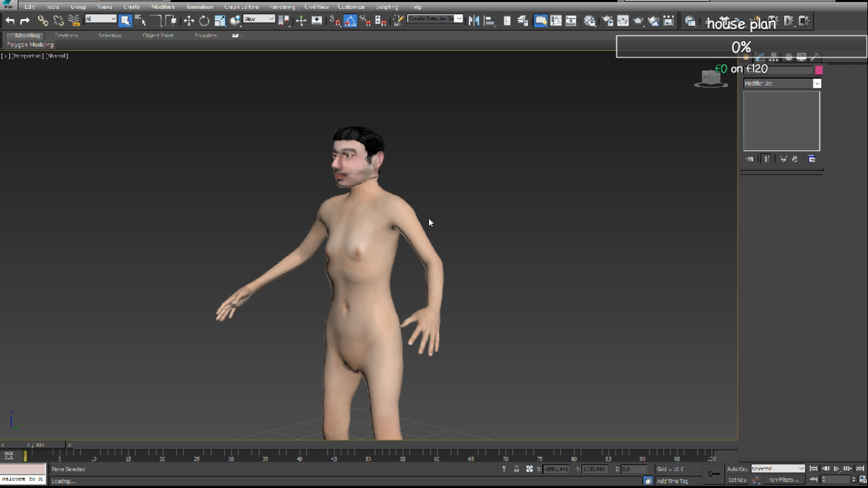
Task: Toggle the 3D Snaps button
Action: pos(335,21)
